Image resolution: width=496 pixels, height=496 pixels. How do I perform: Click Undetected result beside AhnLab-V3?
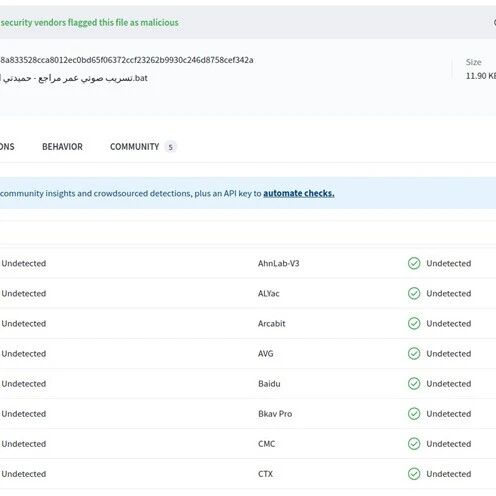point(449,263)
